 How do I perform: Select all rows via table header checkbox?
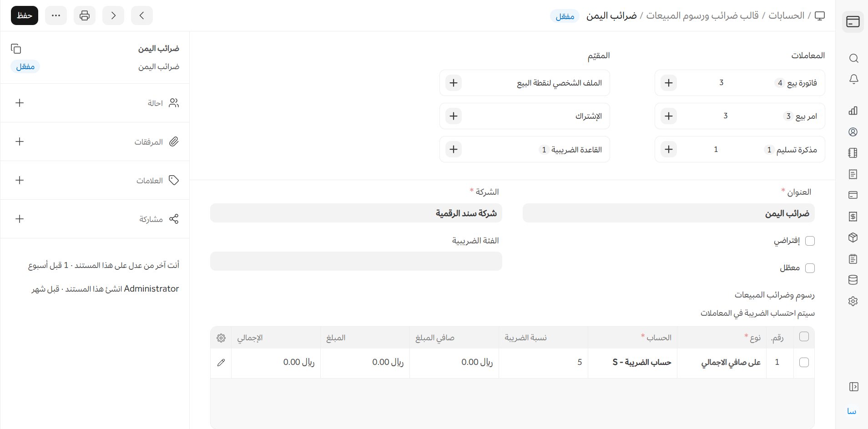(x=804, y=337)
